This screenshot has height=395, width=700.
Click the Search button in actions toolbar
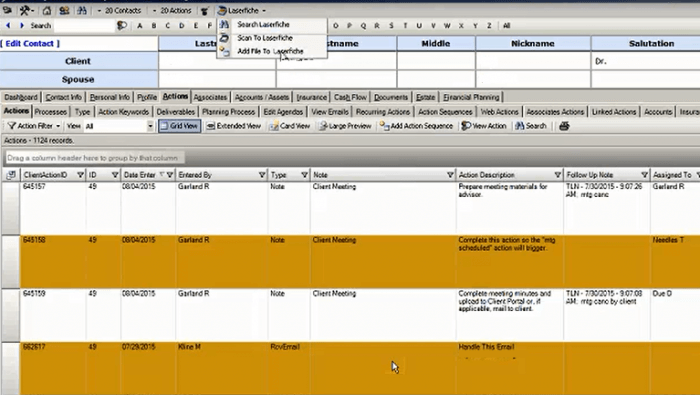(531, 126)
